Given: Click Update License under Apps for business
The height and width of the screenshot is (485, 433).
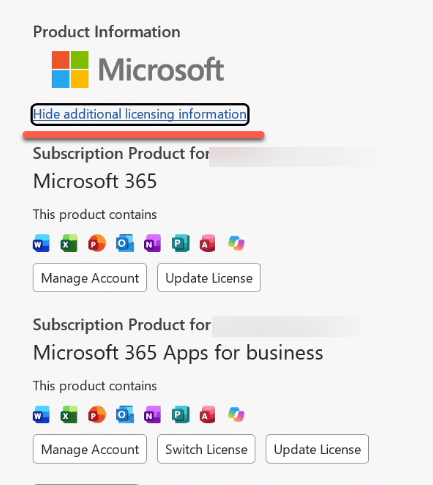Looking at the screenshot, I should click(317, 449).
